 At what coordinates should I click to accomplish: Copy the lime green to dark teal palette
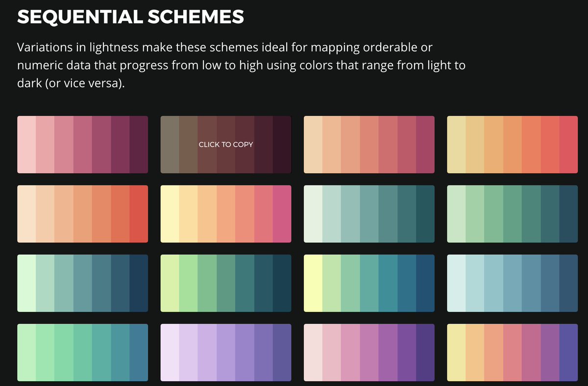(x=226, y=283)
